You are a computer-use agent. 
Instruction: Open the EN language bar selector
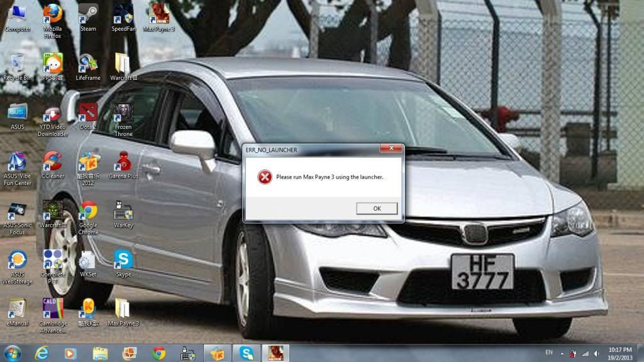(548, 353)
